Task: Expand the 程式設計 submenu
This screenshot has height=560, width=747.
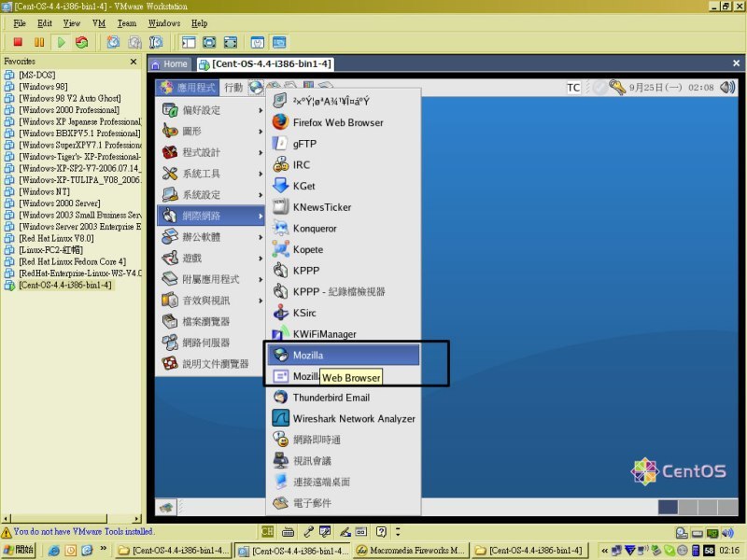Action: pyautogui.click(x=212, y=152)
